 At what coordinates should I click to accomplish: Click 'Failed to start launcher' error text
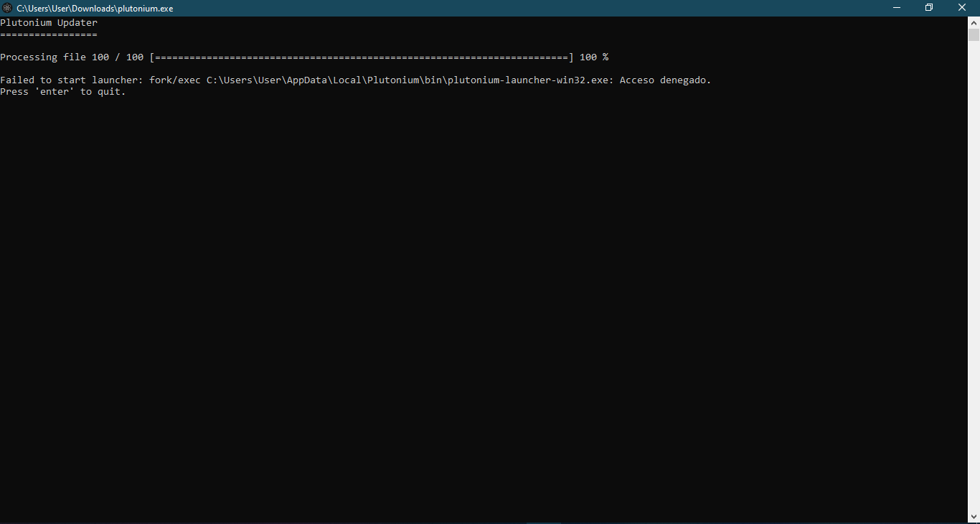click(72, 80)
